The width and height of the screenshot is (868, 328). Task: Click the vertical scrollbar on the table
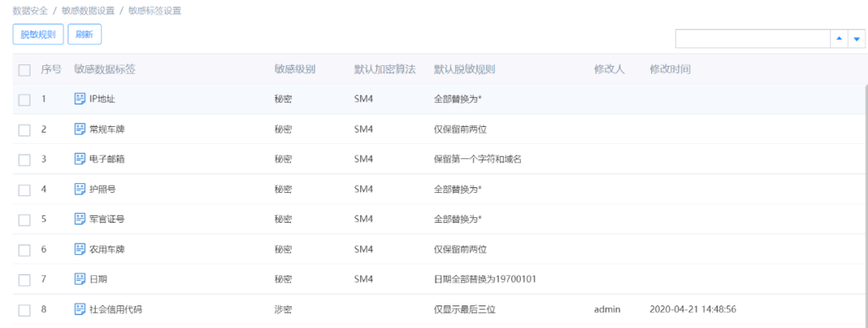[x=865, y=201]
